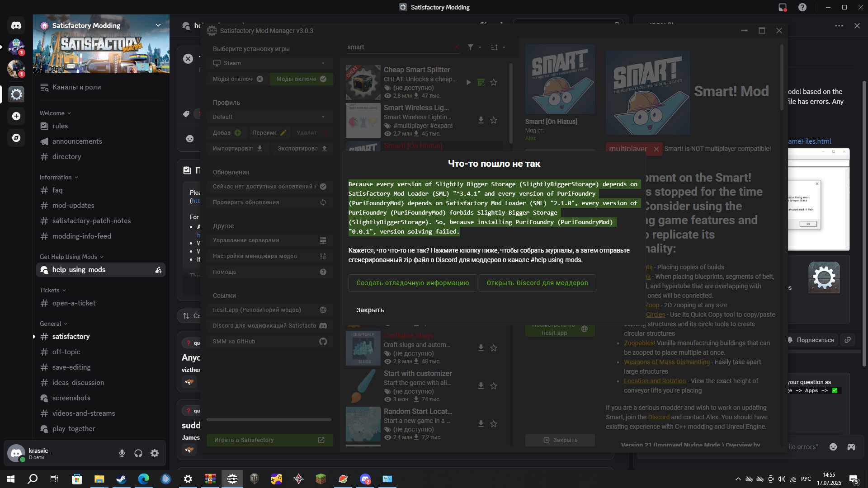
Task: Open Discord direct messages home icon
Action: (16, 25)
